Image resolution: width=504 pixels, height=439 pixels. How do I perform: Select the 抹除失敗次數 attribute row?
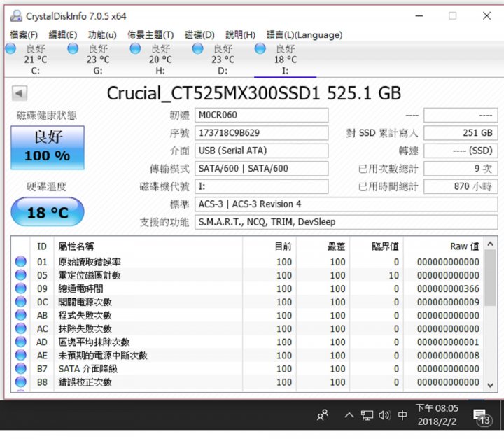coord(247,328)
